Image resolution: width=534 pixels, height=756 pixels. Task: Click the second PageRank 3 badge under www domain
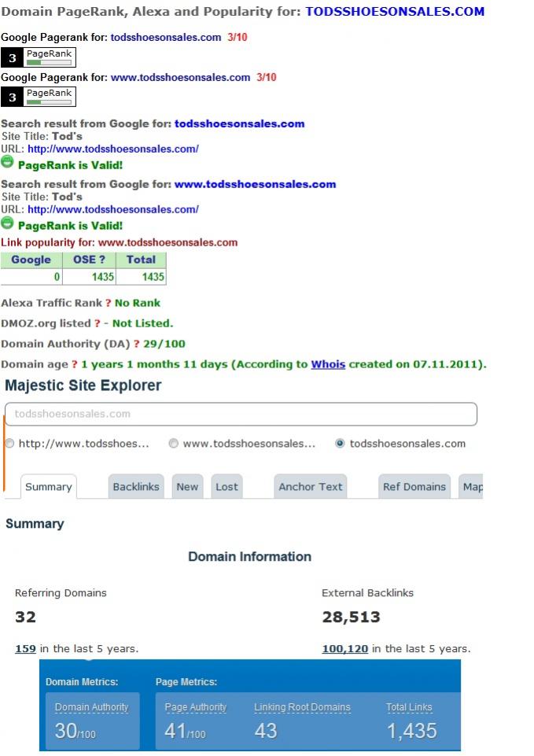click(38, 97)
